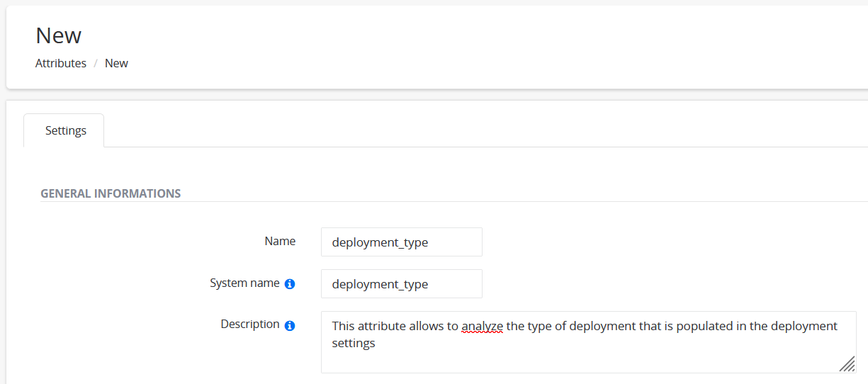868x384 pixels.
Task: Click the Description label text
Action: (250, 324)
